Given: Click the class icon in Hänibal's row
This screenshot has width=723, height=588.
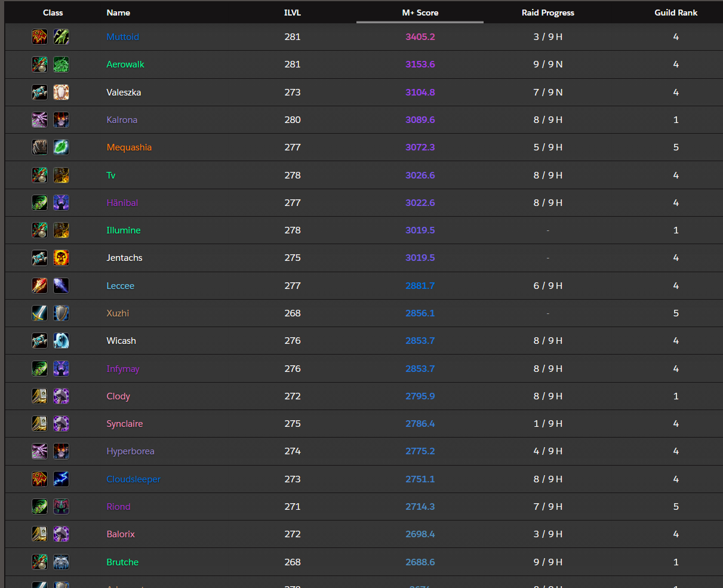Looking at the screenshot, I should [39, 203].
